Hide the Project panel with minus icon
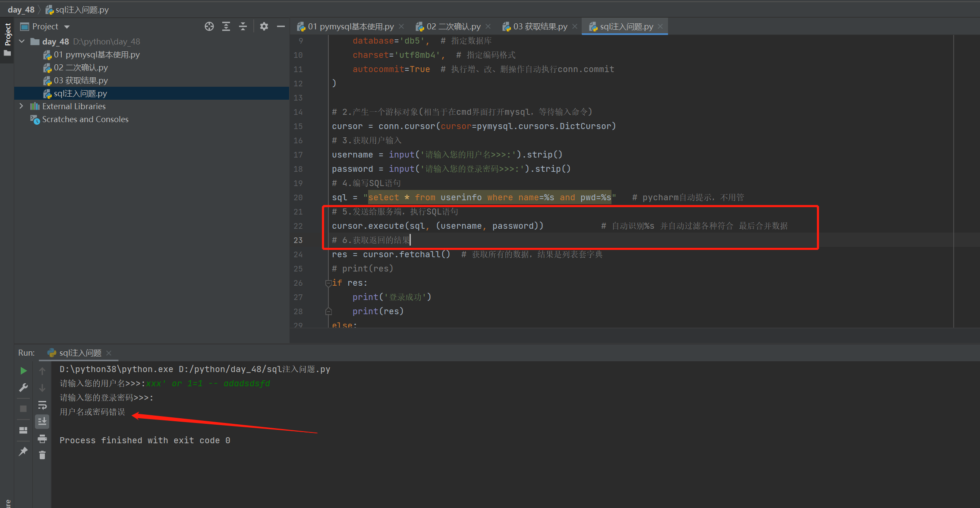 point(281,27)
